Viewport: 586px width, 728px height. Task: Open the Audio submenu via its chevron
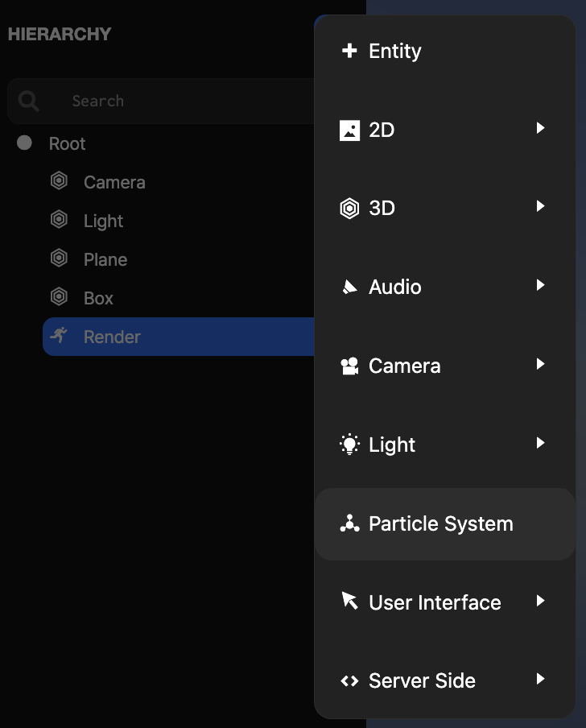click(x=539, y=287)
